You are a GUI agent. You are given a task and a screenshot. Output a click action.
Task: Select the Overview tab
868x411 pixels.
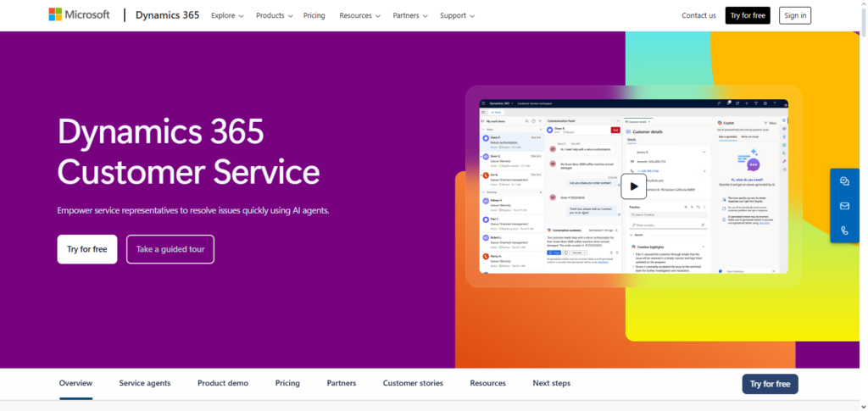tap(75, 383)
